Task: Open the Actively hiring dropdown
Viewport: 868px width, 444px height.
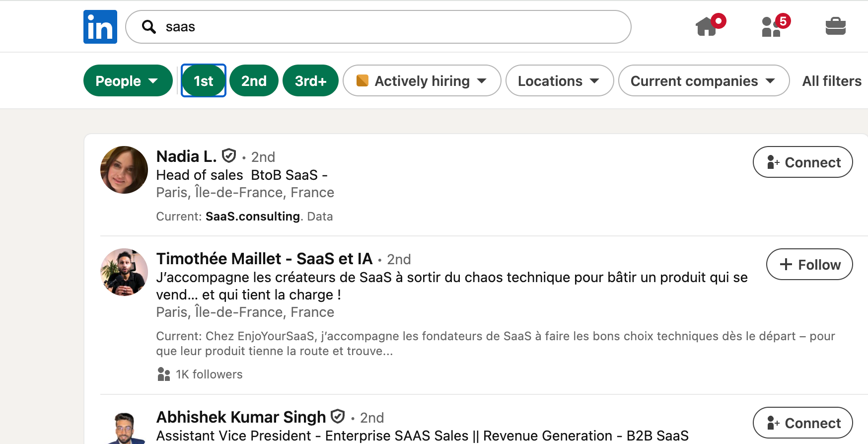Action: 422,80
